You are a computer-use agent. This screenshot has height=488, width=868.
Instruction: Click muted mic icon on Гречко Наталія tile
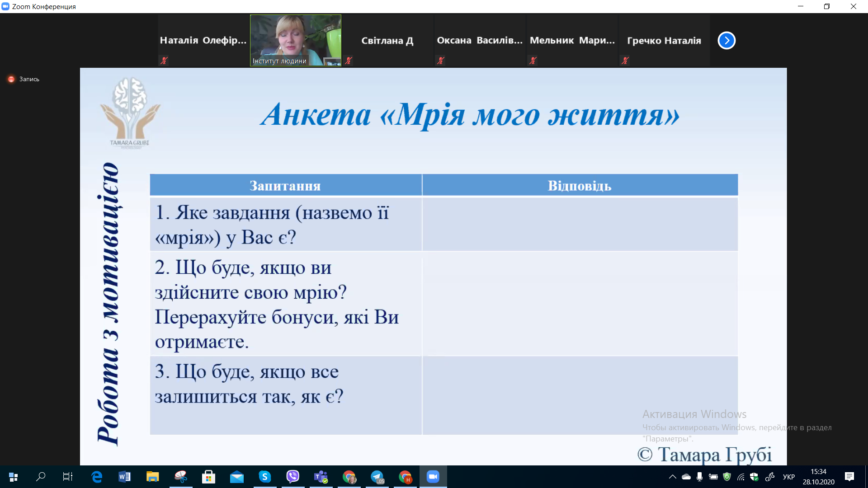(625, 61)
